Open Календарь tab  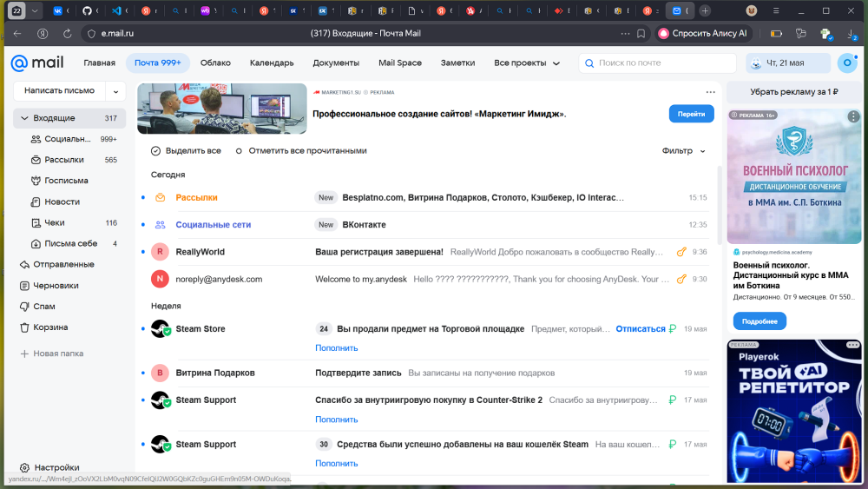point(272,63)
